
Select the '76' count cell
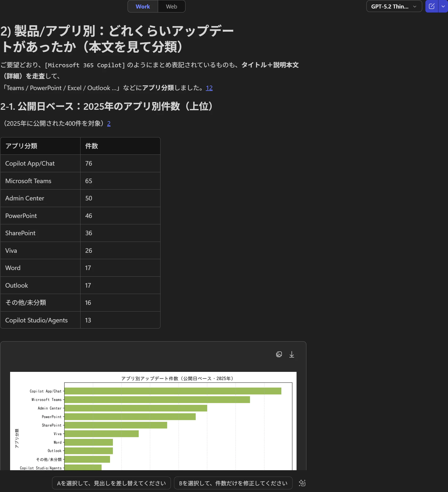click(x=120, y=163)
